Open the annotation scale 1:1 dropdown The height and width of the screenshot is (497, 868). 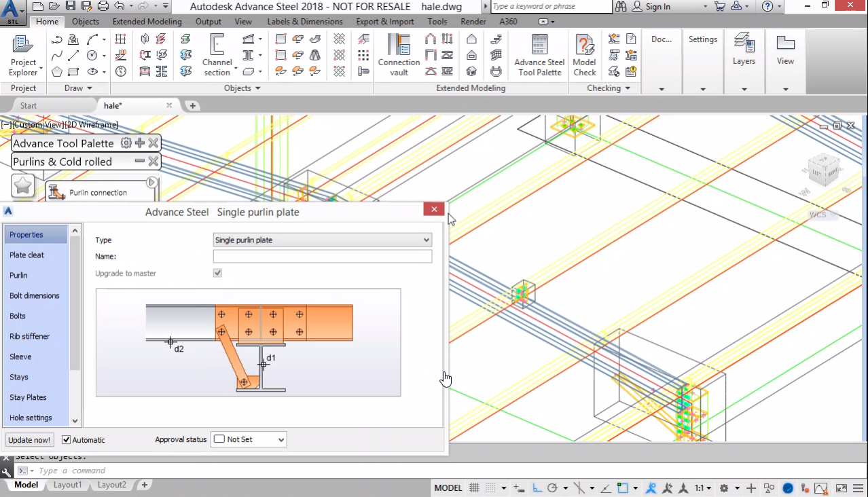pos(703,488)
